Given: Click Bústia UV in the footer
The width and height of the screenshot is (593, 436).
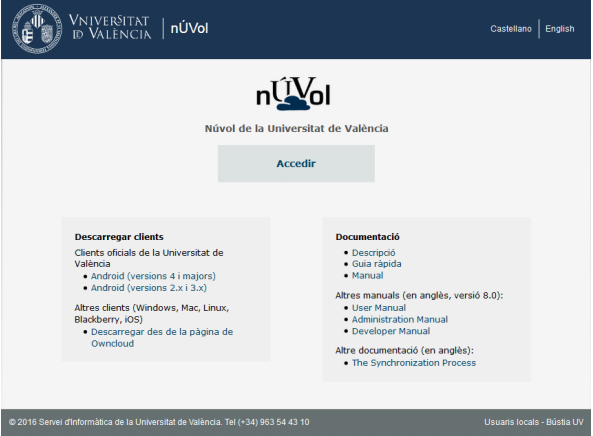Looking at the screenshot, I should click(x=565, y=422).
